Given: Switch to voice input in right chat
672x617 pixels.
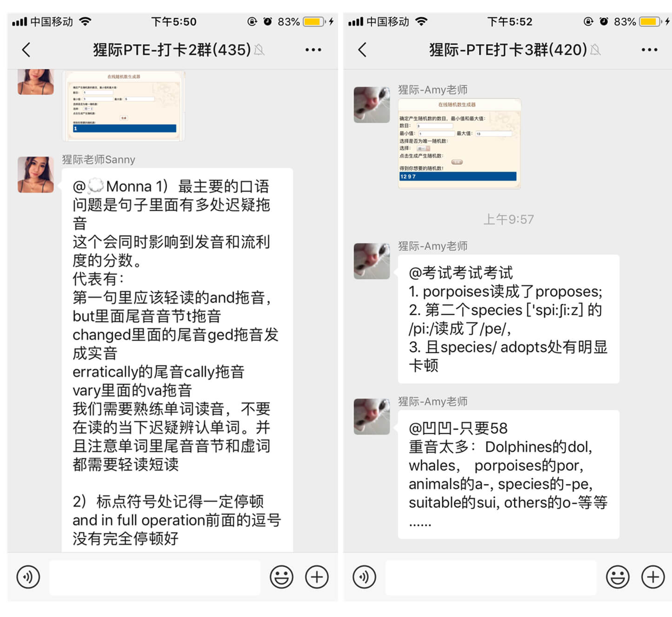Looking at the screenshot, I should 365,577.
